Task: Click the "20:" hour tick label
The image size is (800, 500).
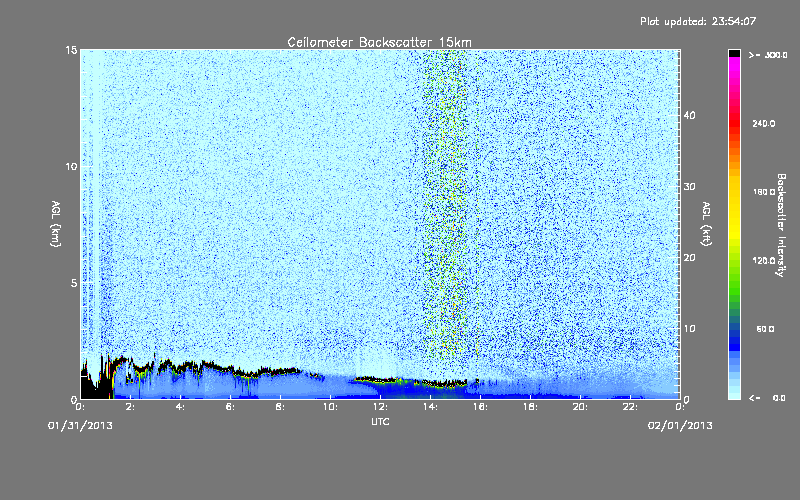Action: 581,407
